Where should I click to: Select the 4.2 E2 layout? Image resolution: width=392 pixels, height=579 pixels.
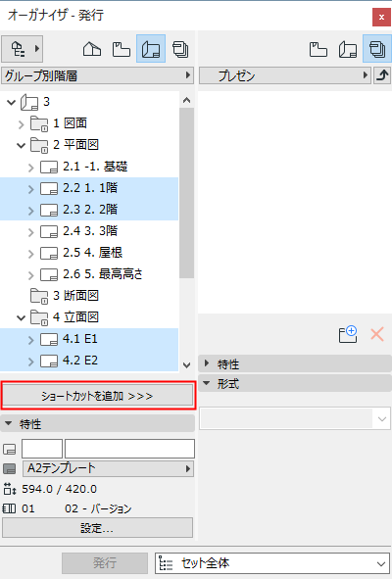89,360
